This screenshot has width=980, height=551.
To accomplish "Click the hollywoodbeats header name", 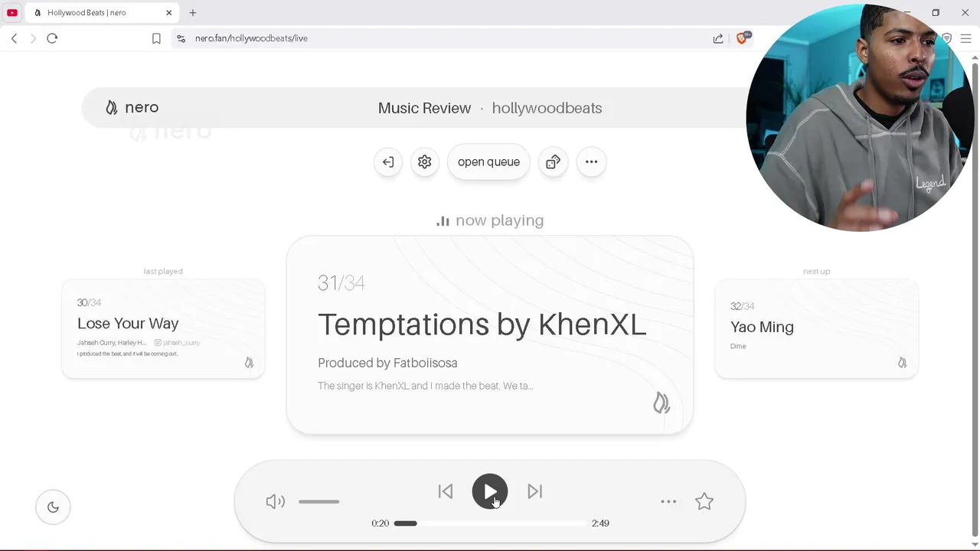I will tap(547, 108).
